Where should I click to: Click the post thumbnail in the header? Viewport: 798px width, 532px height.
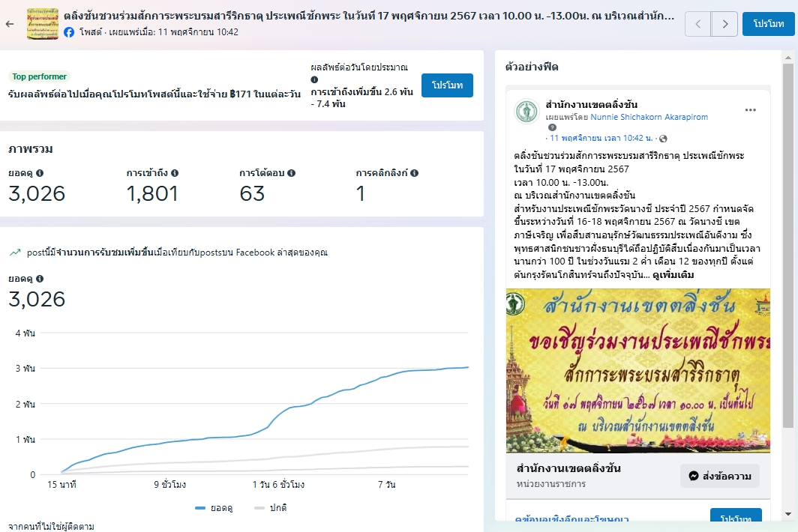41,24
